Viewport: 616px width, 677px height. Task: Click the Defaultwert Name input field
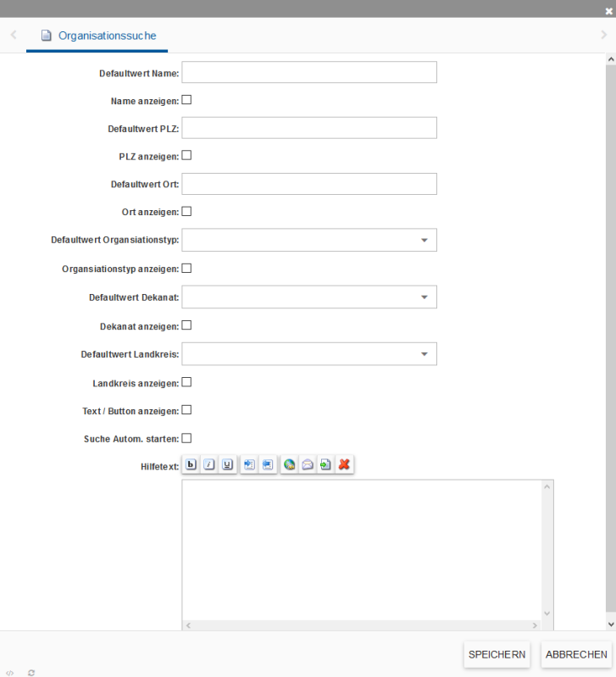point(309,73)
